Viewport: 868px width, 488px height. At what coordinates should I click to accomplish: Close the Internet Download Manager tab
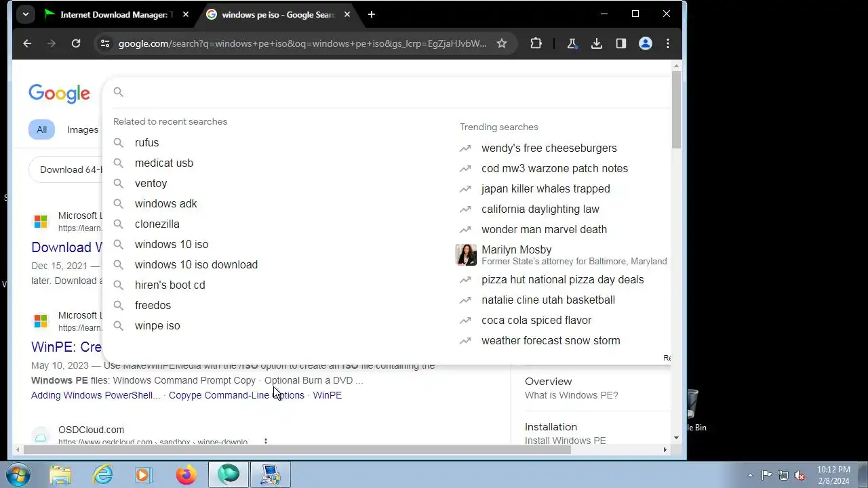[186, 14]
